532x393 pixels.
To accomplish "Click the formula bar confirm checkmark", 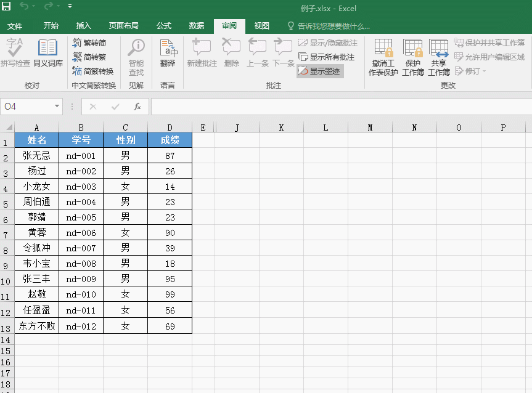I will [115, 107].
